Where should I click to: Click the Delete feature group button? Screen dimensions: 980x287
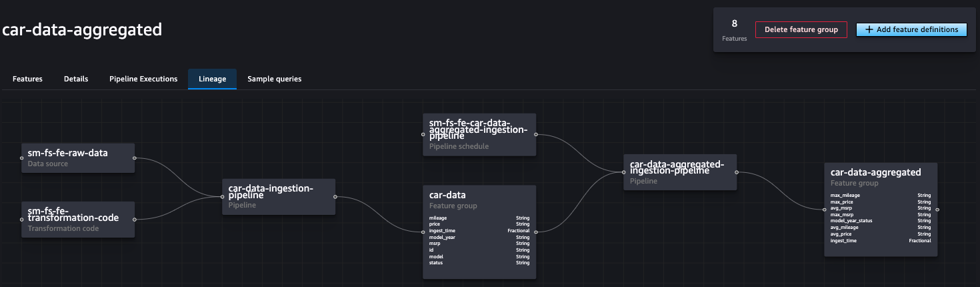pyautogui.click(x=801, y=29)
